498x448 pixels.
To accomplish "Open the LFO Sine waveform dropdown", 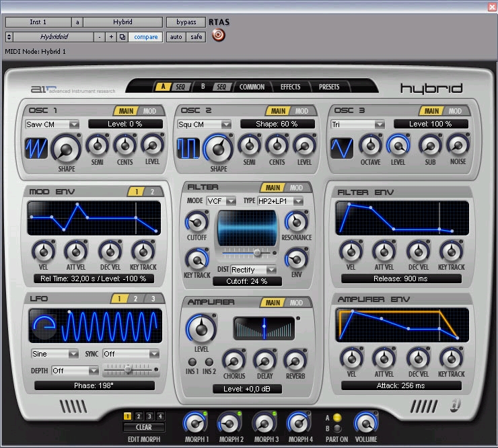I will pyautogui.click(x=55, y=354).
